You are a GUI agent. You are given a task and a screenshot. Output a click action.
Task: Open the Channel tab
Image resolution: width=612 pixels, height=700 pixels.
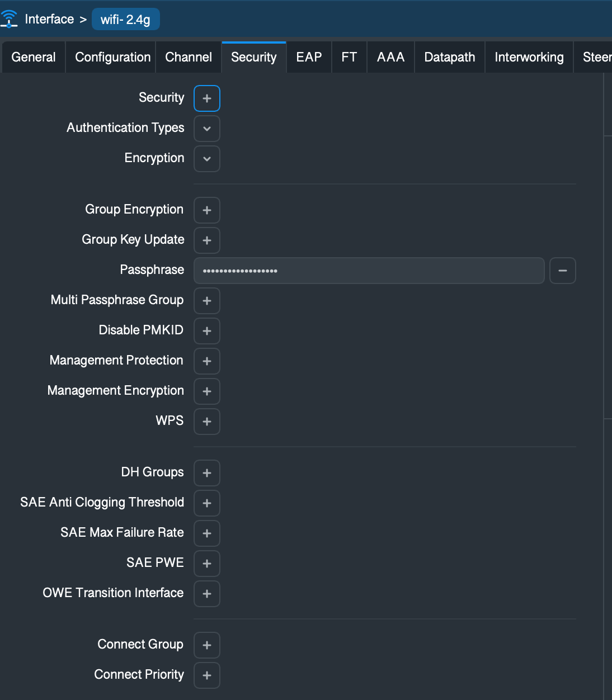[x=189, y=57]
